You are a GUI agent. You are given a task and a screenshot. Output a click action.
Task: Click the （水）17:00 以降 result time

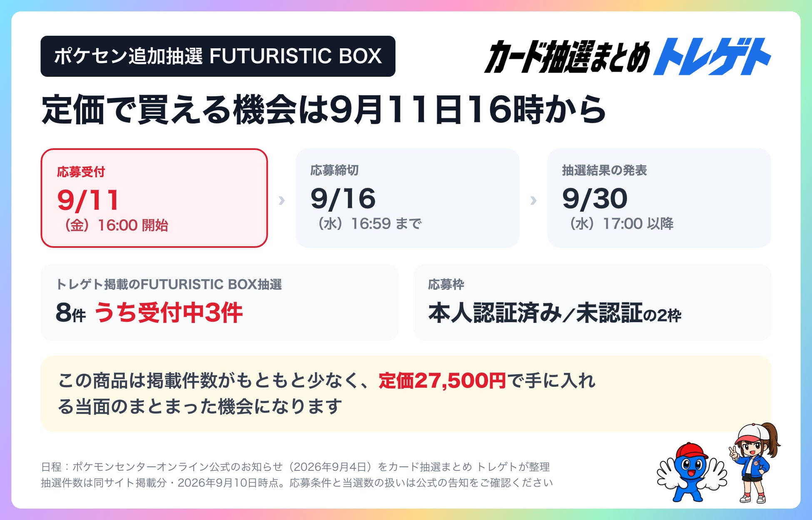point(619,224)
